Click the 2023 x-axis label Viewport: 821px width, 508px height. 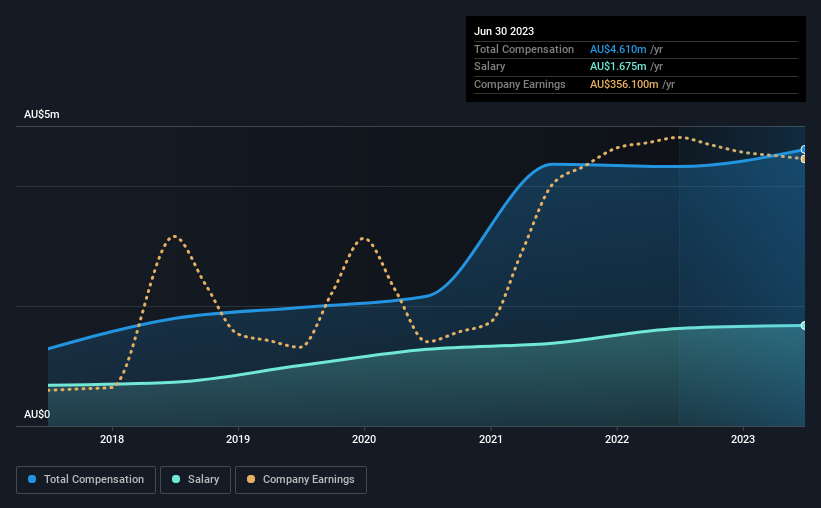tap(743, 439)
